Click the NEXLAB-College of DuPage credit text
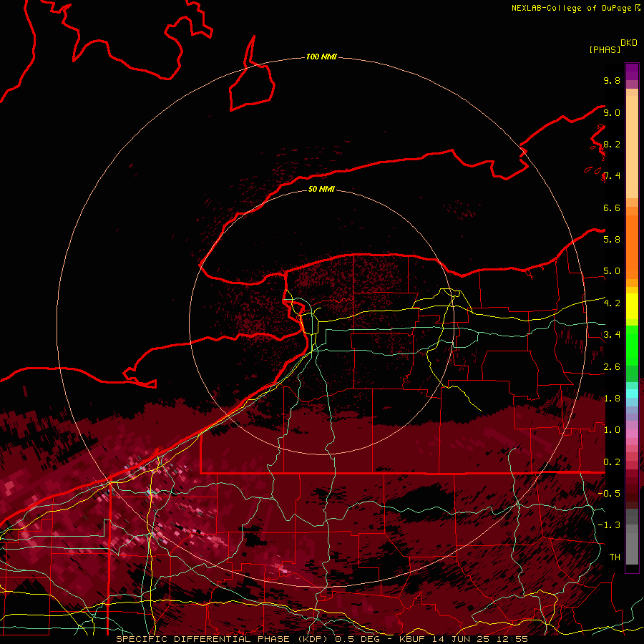This screenshot has width=644, height=644. pos(571,8)
